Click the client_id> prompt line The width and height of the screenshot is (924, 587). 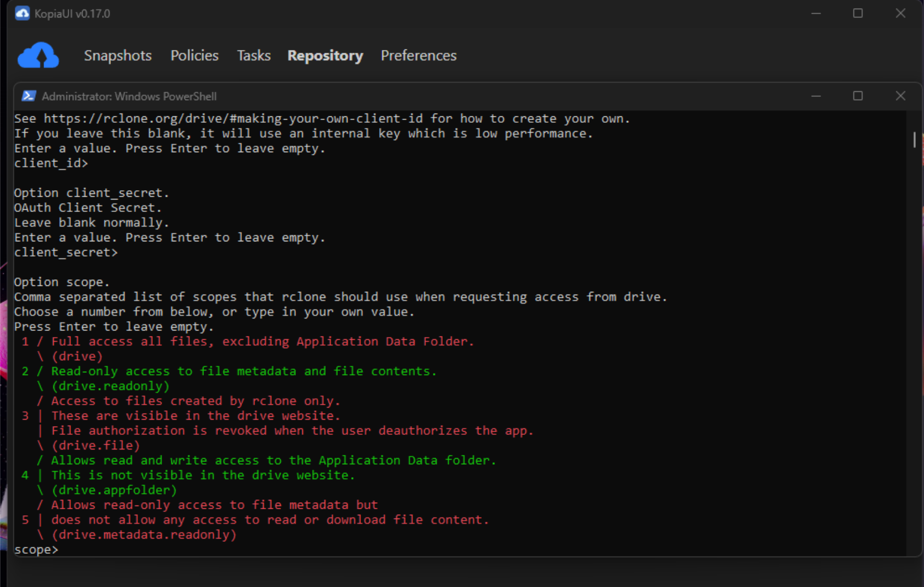coord(51,163)
